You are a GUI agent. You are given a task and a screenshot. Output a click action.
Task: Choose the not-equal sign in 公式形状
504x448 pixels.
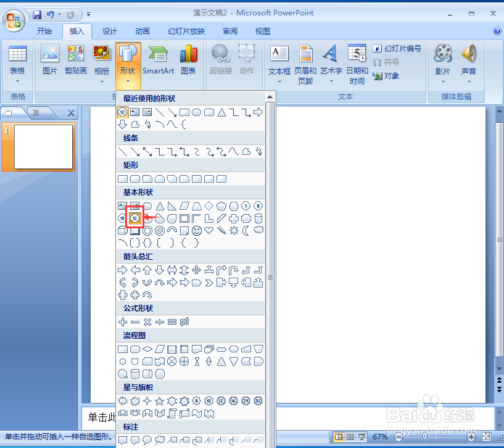click(184, 322)
